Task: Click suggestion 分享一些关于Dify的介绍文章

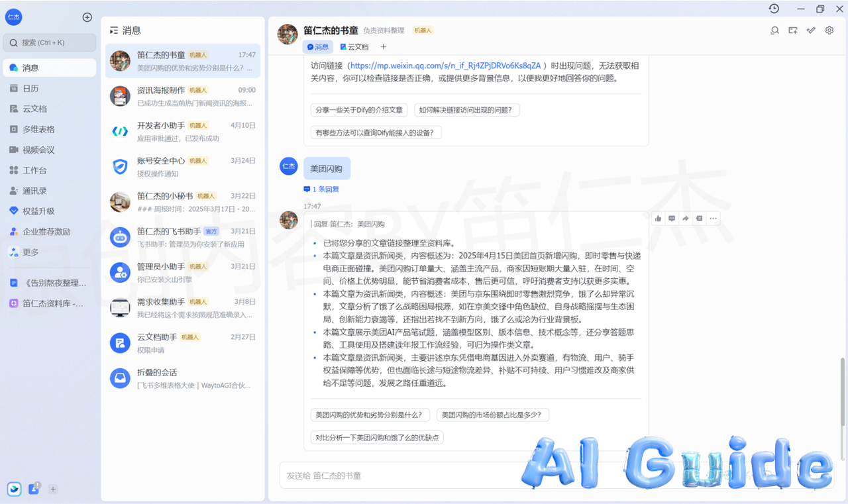Action: 359,110
